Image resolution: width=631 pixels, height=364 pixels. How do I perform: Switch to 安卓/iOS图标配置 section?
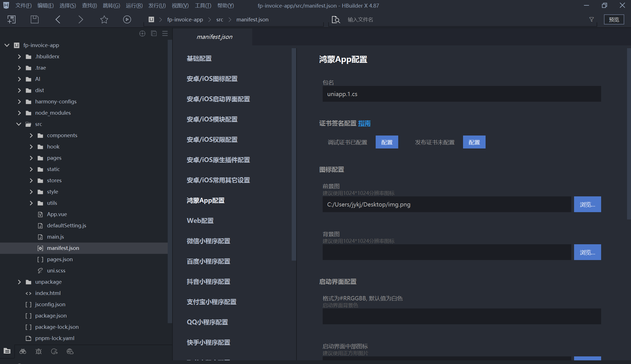click(x=212, y=79)
